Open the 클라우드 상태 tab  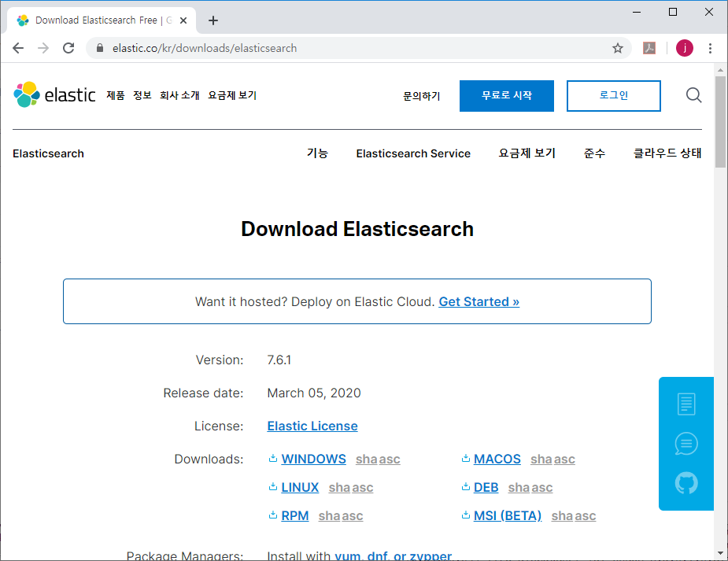pos(667,153)
